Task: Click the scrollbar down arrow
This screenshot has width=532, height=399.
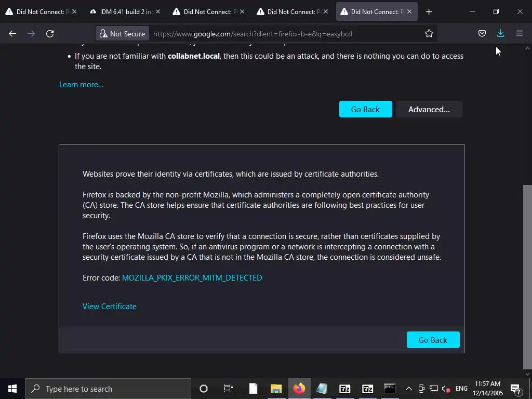Action: (527, 374)
